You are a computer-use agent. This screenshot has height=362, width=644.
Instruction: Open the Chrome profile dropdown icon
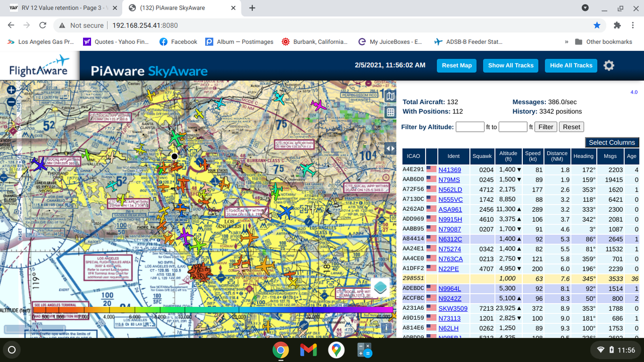pos(585,8)
